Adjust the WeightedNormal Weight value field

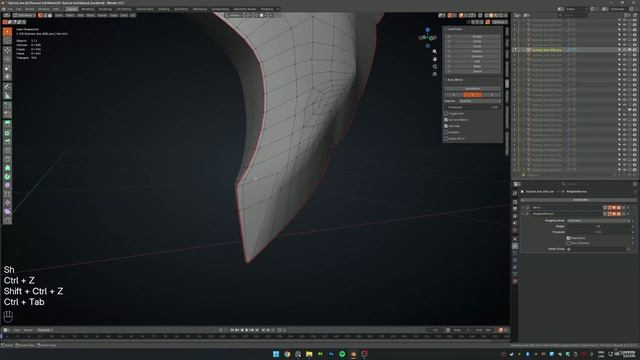[x=599, y=226]
